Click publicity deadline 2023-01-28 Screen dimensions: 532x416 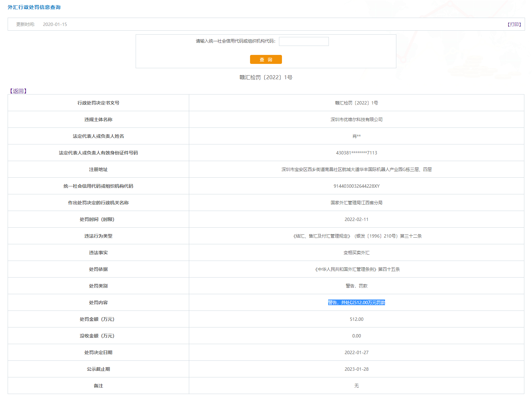pyautogui.click(x=356, y=369)
